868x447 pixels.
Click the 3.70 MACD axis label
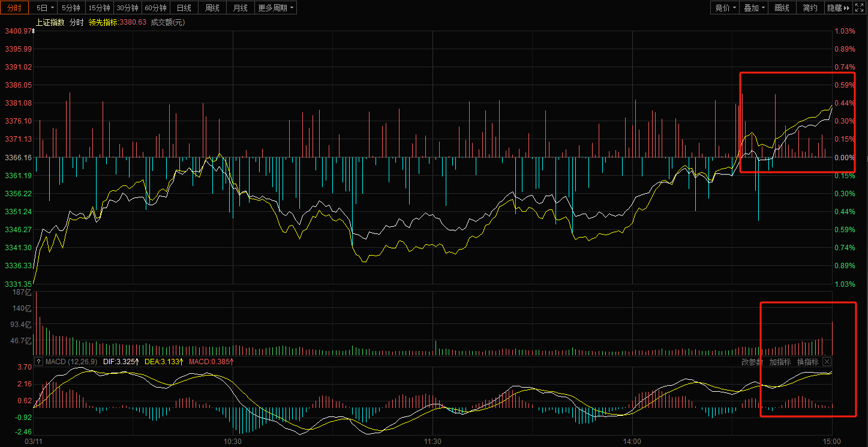point(25,367)
